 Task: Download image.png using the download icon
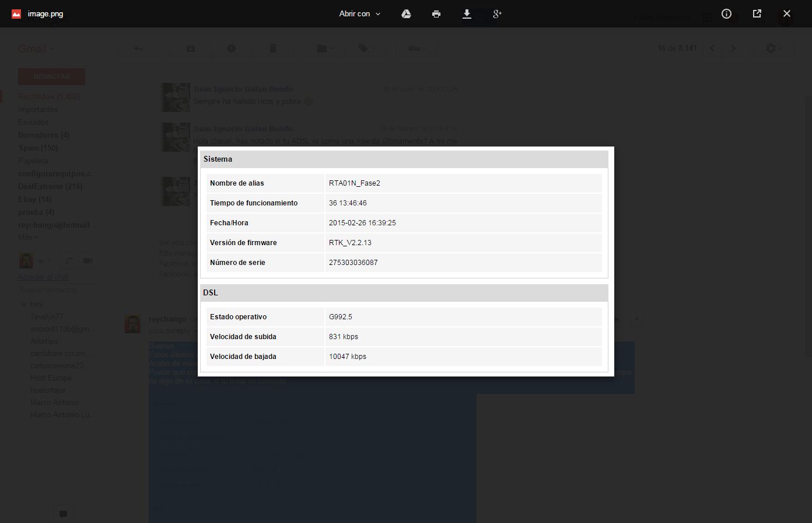point(467,14)
